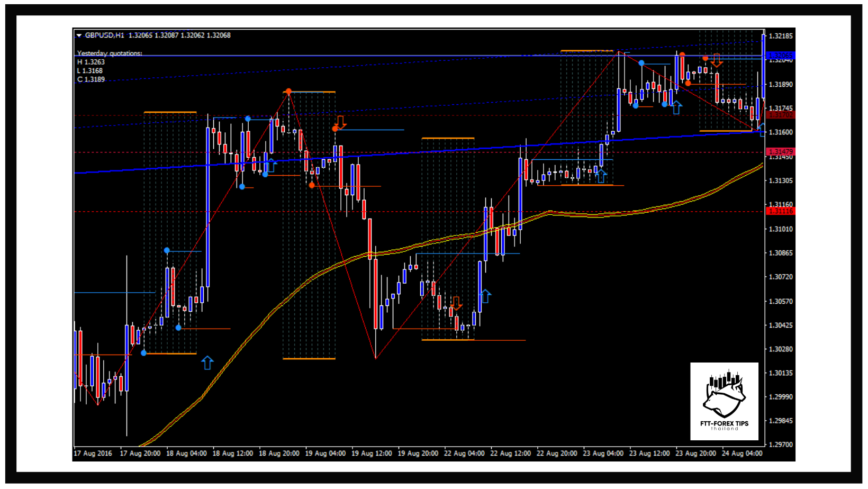
Task: Click yesterday's low value "L 1.3168"
Action: (x=90, y=71)
